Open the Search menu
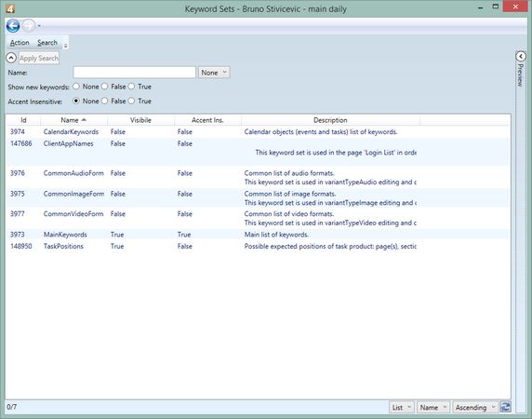532x419 pixels. tap(47, 43)
